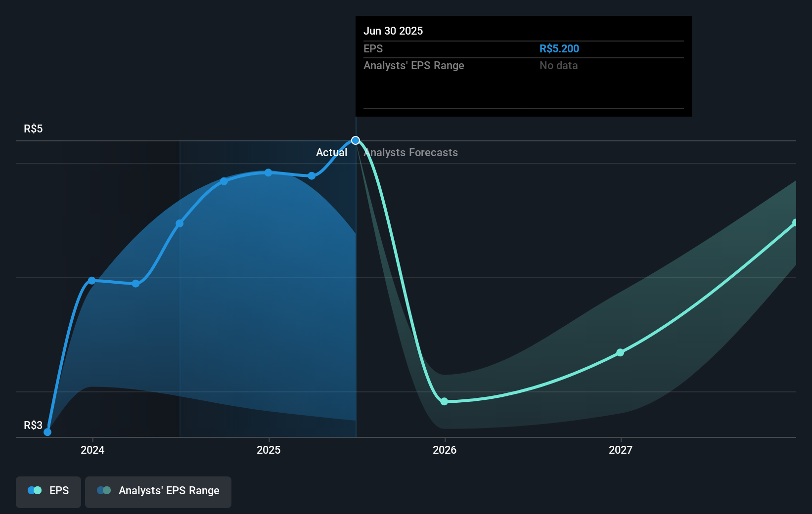Click the R$5.200 EPS value in tooltip

click(x=559, y=48)
